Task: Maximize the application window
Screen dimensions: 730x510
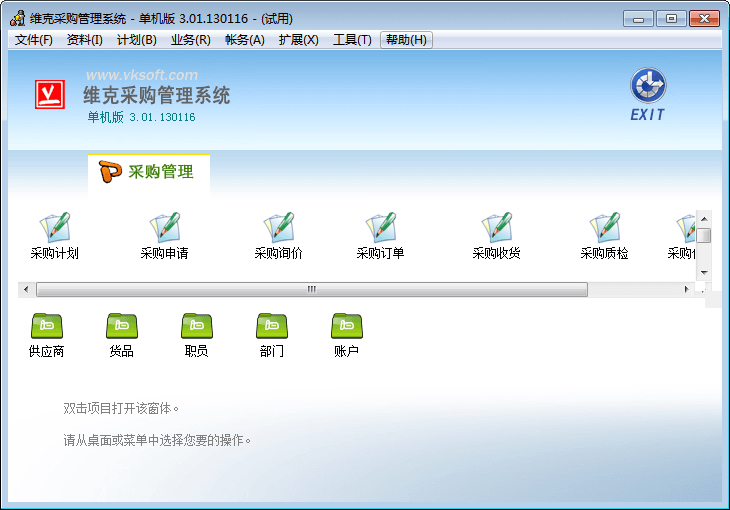Action: click(671, 19)
